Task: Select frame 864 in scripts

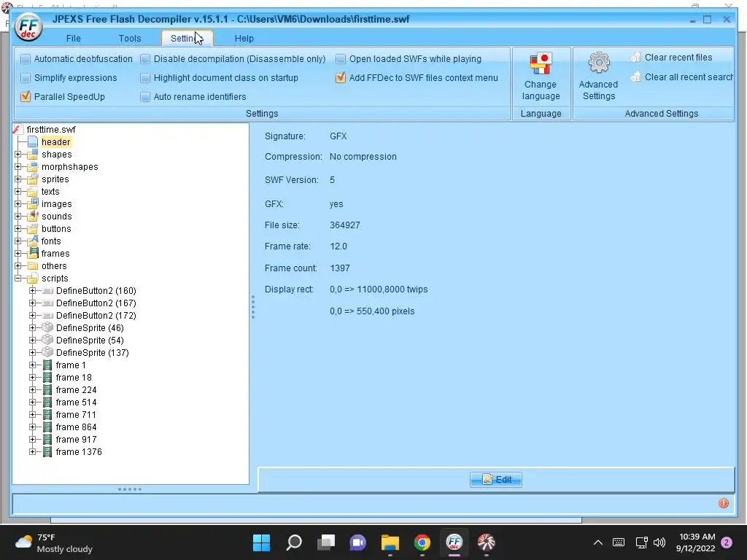Action: click(76, 427)
